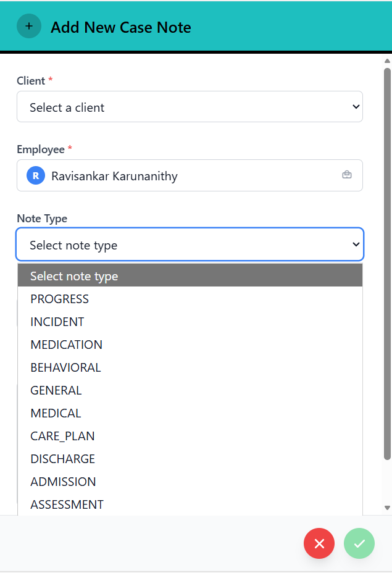Screen dimensions: 392x573
Task: Choose DISCHARGE from the options
Action: point(63,459)
